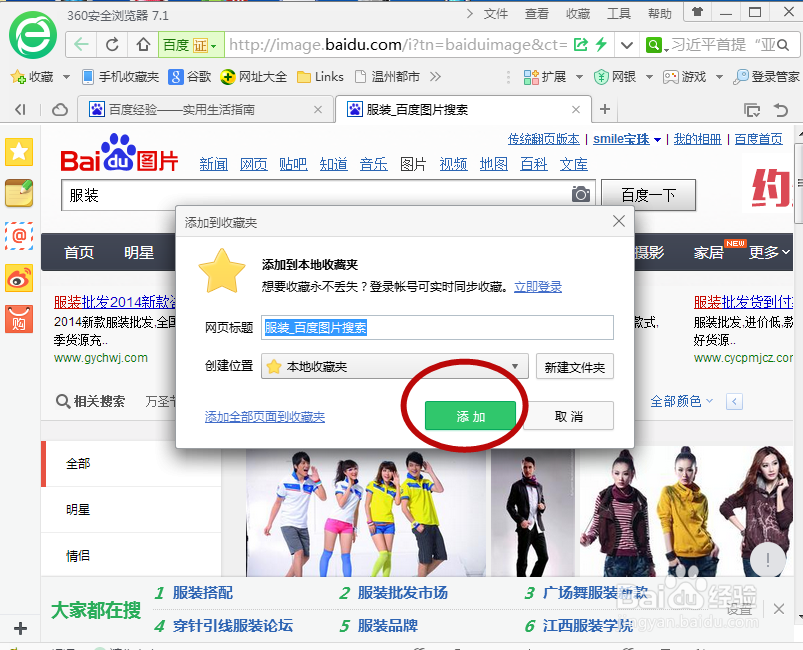Open address bar history dropdown arrow
This screenshot has height=650, width=803.
[x=626, y=45]
